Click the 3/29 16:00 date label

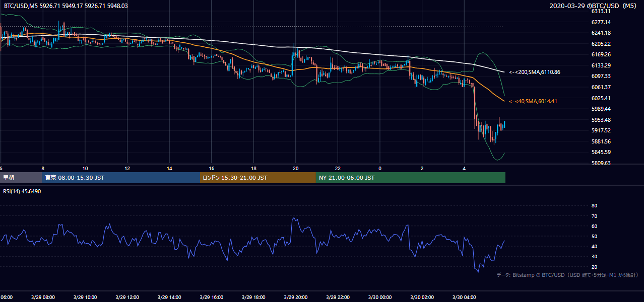pos(212,297)
